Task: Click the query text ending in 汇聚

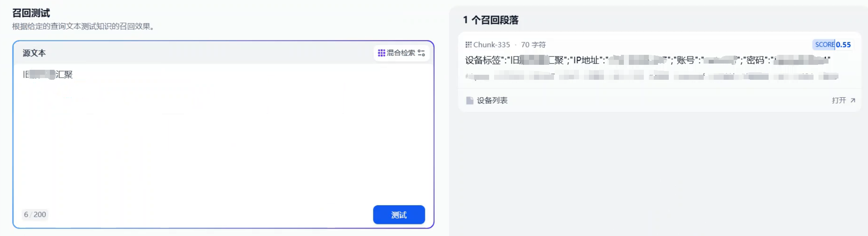Action: (x=47, y=75)
